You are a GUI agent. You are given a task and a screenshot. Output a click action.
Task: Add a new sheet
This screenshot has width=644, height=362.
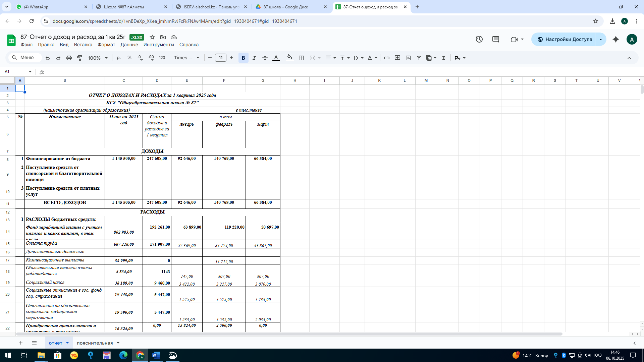point(21,343)
